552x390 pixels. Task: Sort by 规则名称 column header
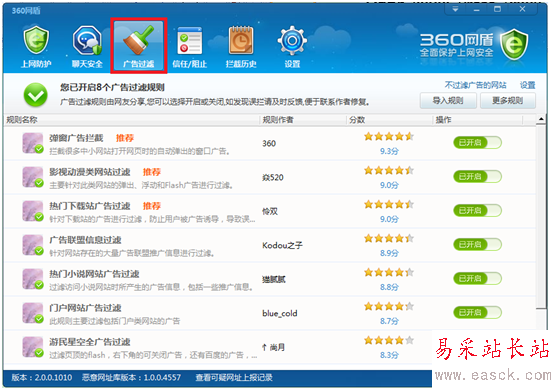pos(132,120)
